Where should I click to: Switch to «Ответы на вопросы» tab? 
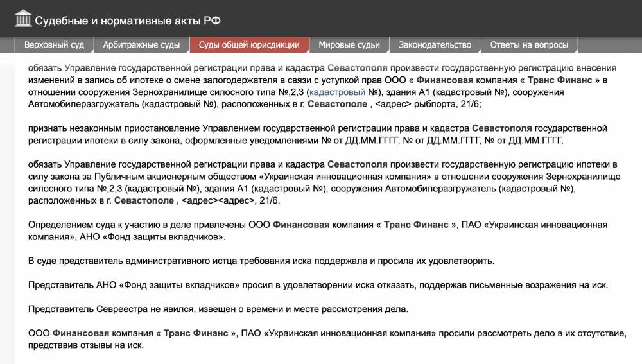coord(529,45)
